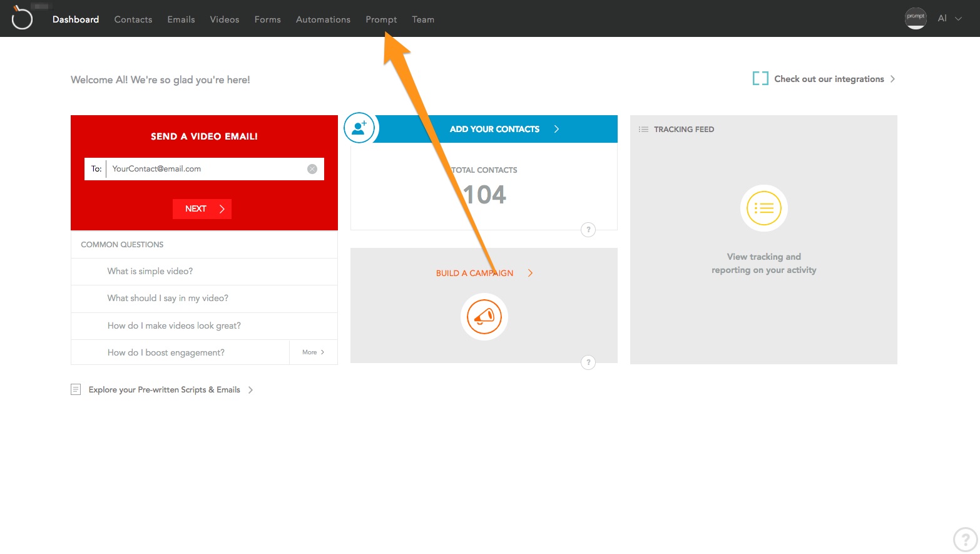This screenshot has height=554, width=980.
Task: Click ADD YOUR CONTACTS banner
Action: pyautogui.click(x=494, y=129)
